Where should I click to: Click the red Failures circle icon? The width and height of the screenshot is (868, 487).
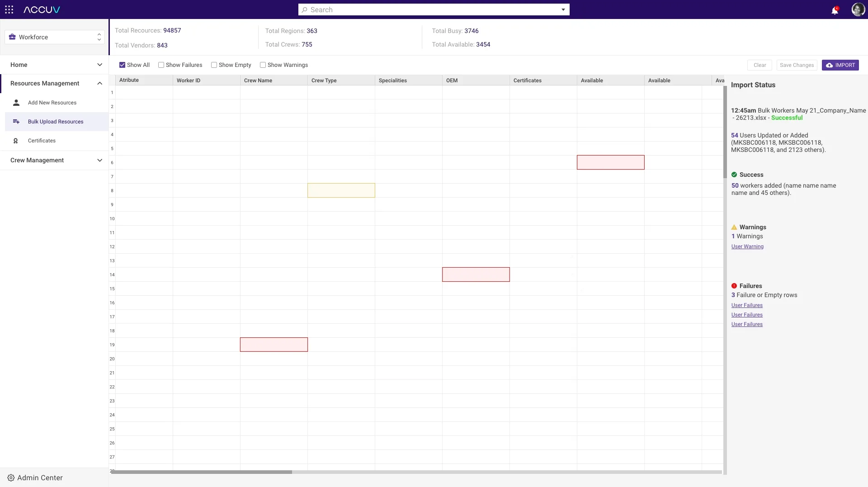[734, 286]
